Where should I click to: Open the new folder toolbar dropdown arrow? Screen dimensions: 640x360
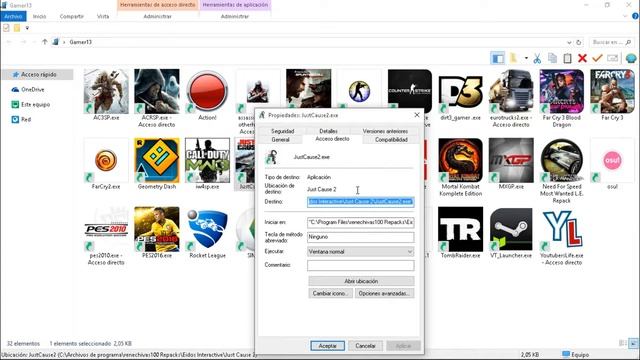526,58
